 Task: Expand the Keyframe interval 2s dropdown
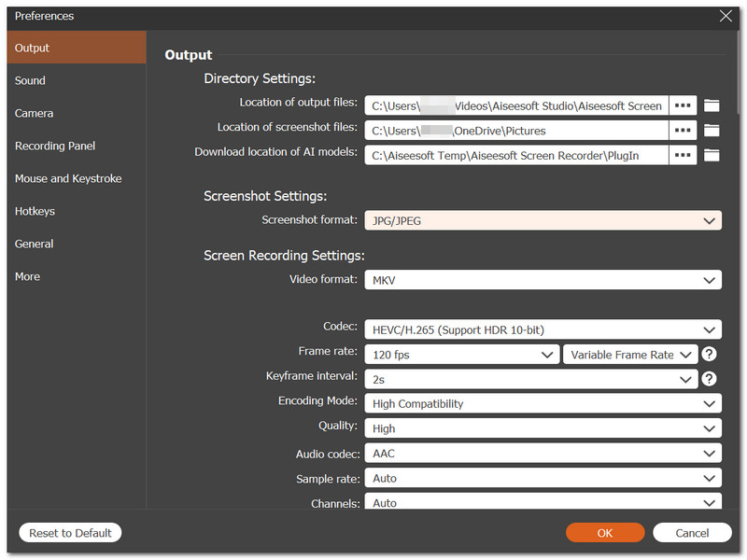pyautogui.click(x=531, y=379)
